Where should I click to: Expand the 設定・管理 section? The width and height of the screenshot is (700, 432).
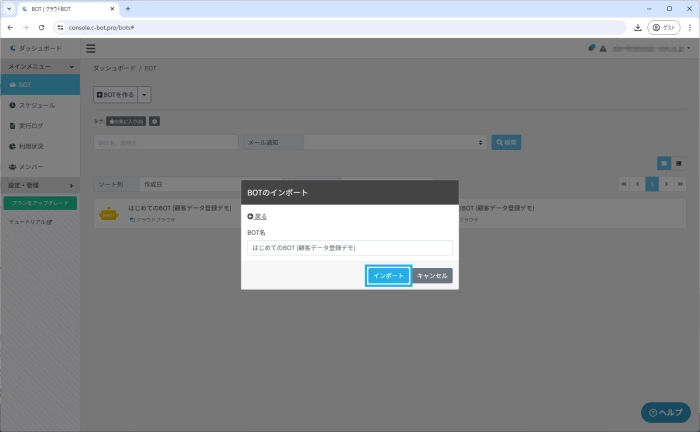coord(40,185)
